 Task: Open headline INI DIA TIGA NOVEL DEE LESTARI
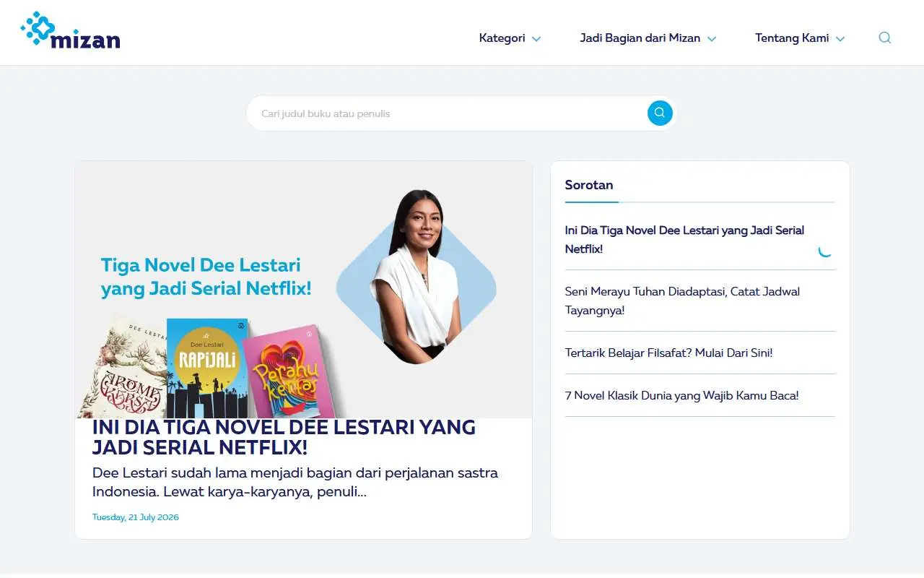(284, 437)
